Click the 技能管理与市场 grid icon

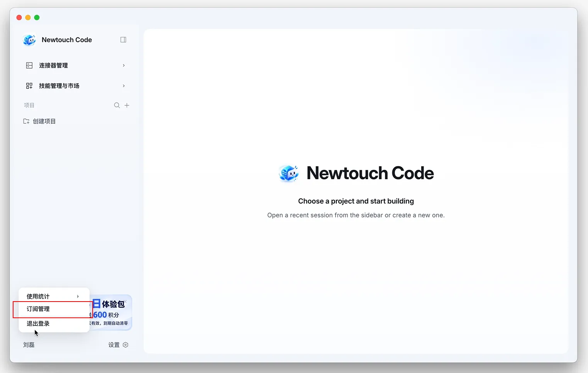coord(29,86)
